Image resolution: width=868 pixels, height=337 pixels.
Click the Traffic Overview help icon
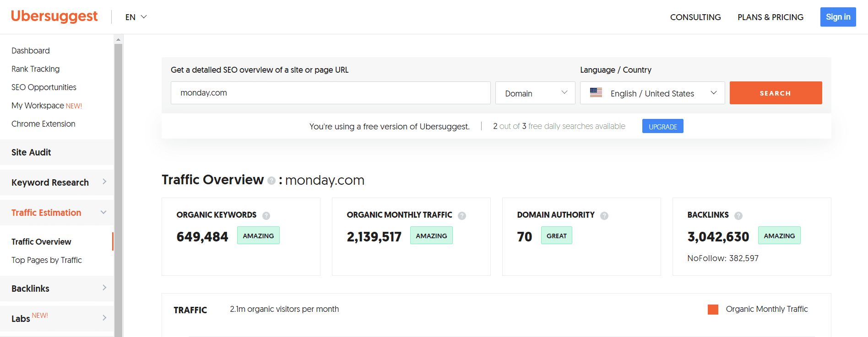click(x=271, y=181)
